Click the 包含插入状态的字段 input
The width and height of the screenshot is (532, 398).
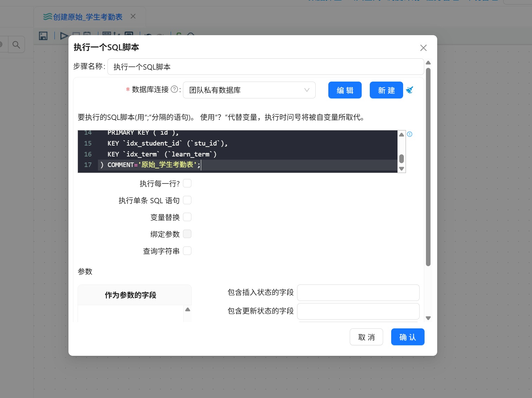point(358,293)
